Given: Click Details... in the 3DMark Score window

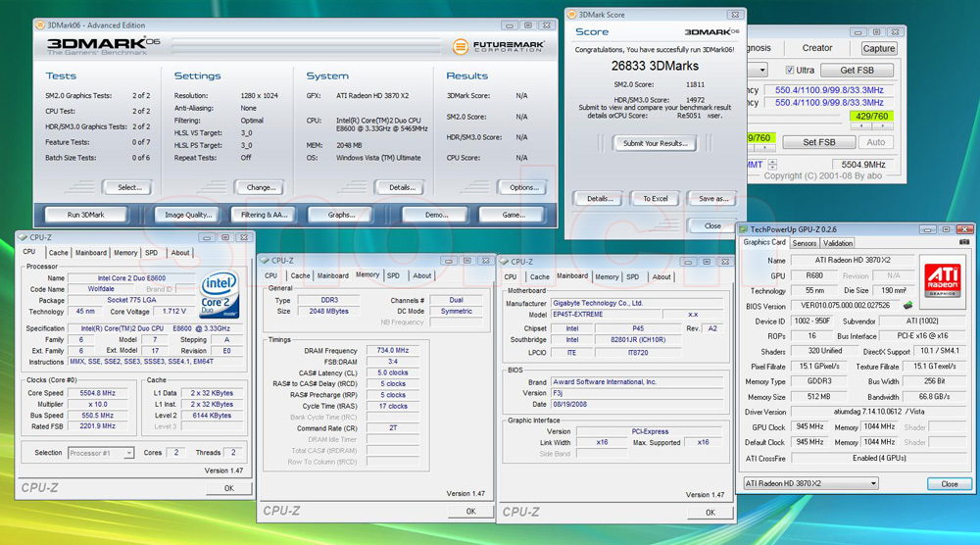Looking at the screenshot, I should pyautogui.click(x=600, y=199).
